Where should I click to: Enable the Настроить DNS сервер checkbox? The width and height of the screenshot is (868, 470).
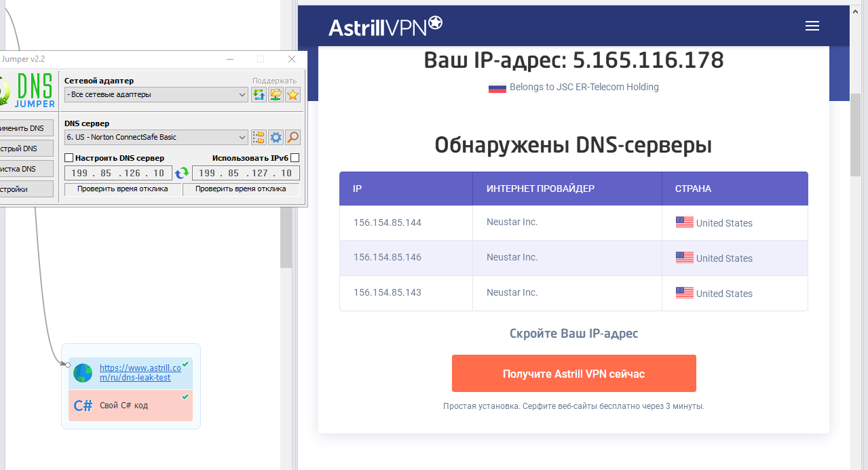(x=69, y=158)
